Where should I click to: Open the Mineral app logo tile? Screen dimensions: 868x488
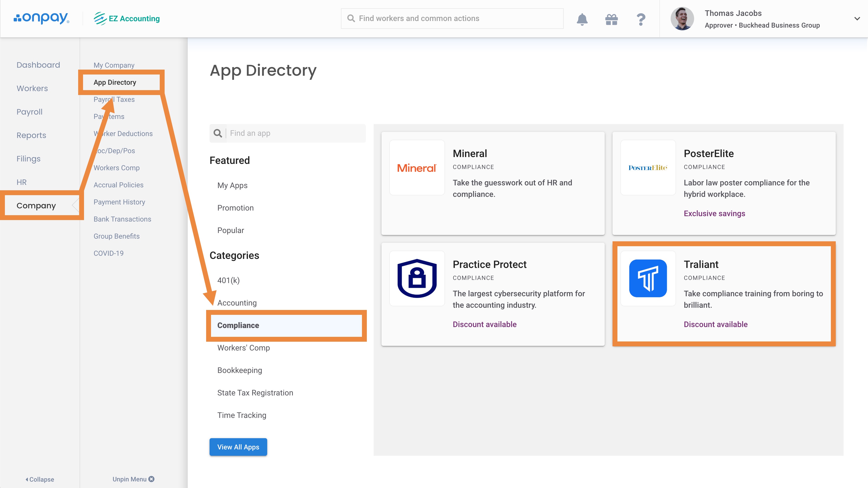[417, 168]
